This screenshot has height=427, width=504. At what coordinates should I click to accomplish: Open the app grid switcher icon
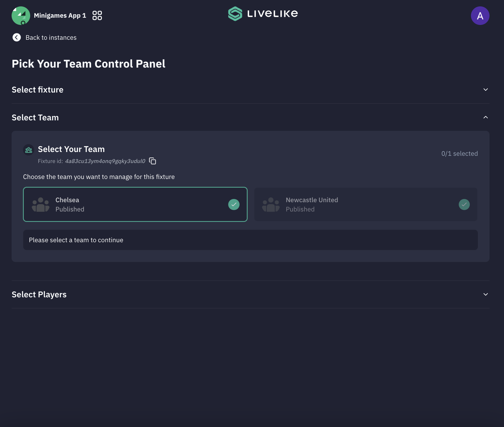97,15
